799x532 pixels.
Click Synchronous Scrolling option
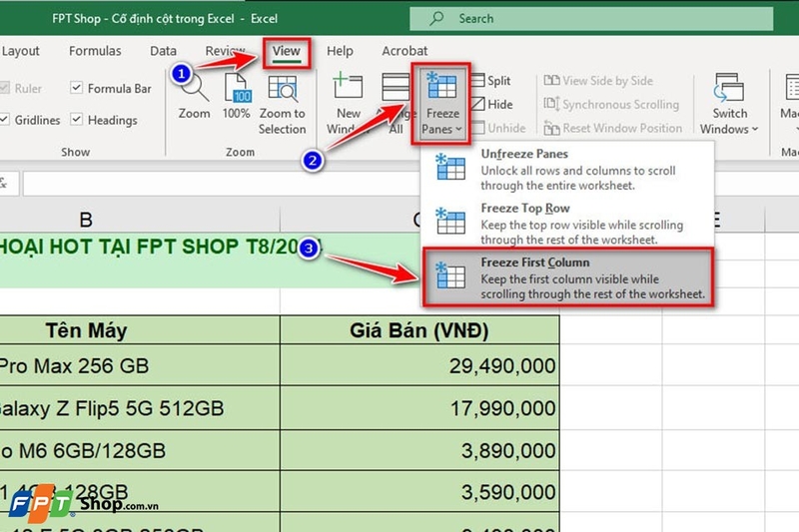tap(611, 105)
